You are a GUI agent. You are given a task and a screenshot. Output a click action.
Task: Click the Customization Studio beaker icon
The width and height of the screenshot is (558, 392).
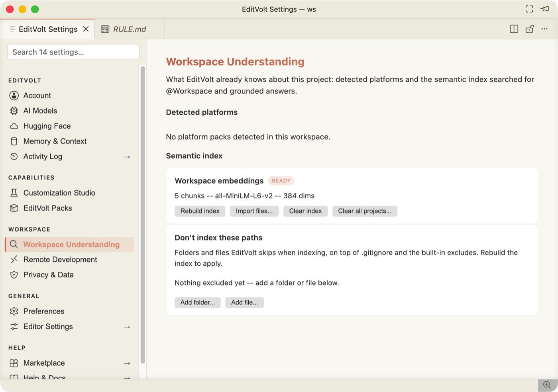(14, 193)
